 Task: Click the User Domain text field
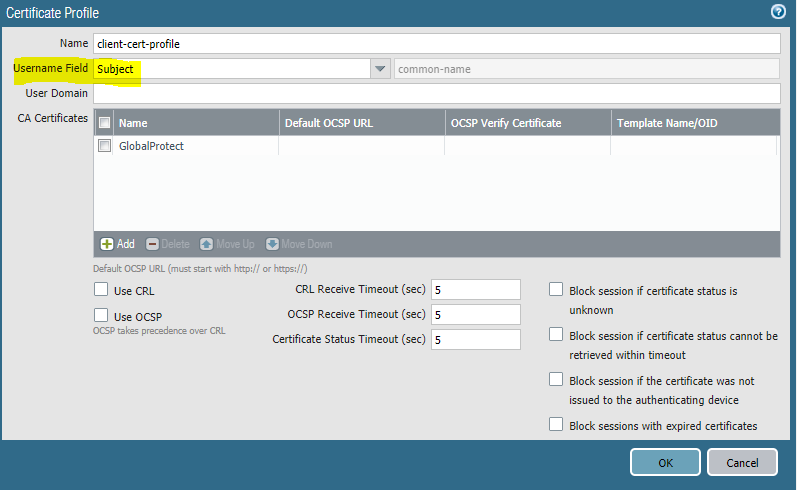pos(436,93)
